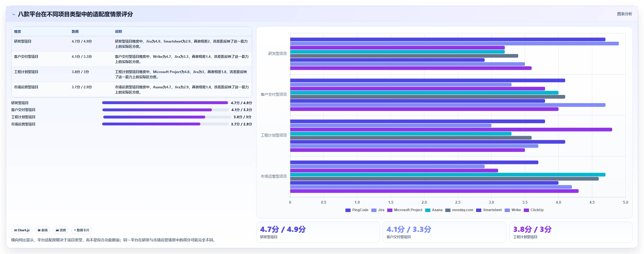Click the 市场运营型项目 progress bar
Screen dimensions: 644x254
pos(165,124)
